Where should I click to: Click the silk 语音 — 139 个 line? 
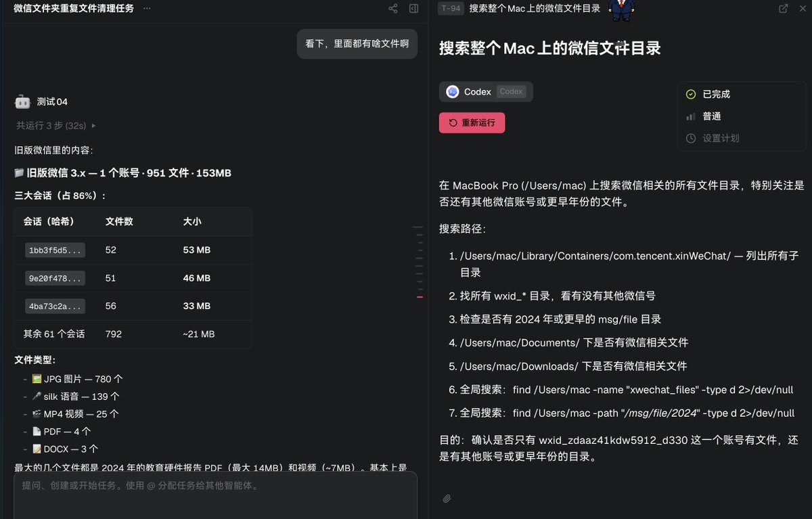tap(76, 397)
